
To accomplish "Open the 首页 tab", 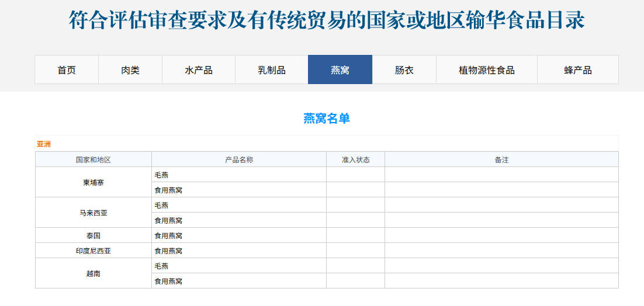I will click(x=67, y=70).
